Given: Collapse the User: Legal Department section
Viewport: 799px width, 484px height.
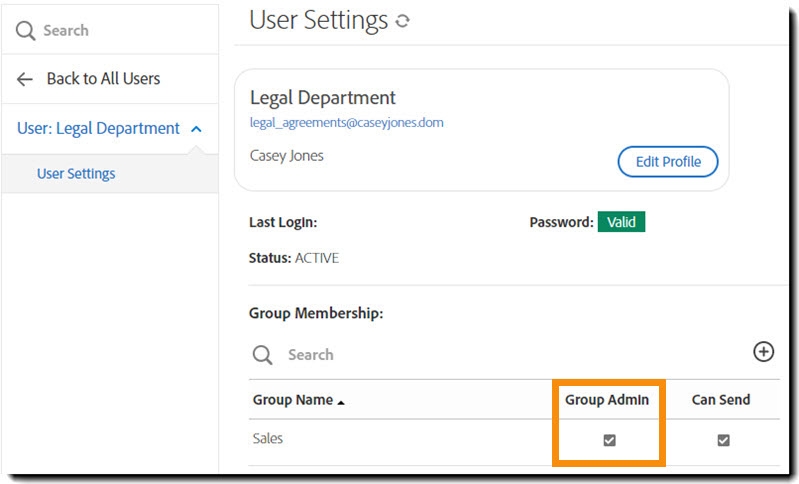Looking at the screenshot, I should pyautogui.click(x=196, y=129).
